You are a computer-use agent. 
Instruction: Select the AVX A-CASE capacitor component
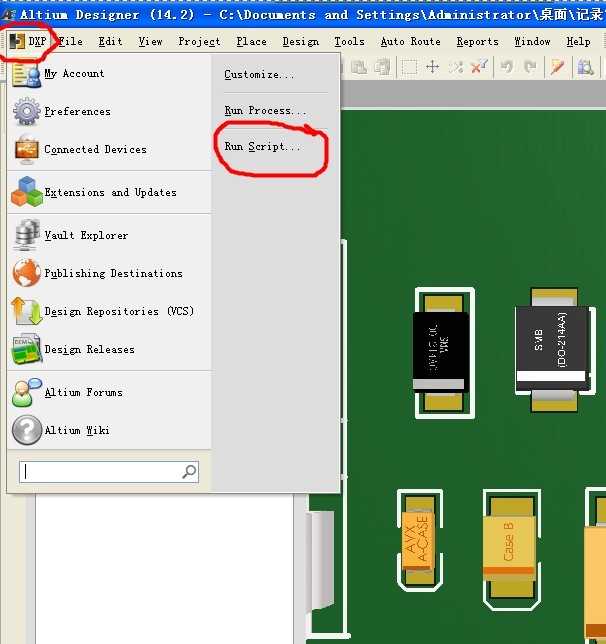(419, 540)
